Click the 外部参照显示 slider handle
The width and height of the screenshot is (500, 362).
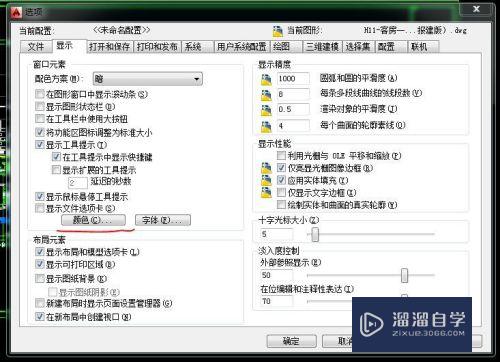(404, 275)
